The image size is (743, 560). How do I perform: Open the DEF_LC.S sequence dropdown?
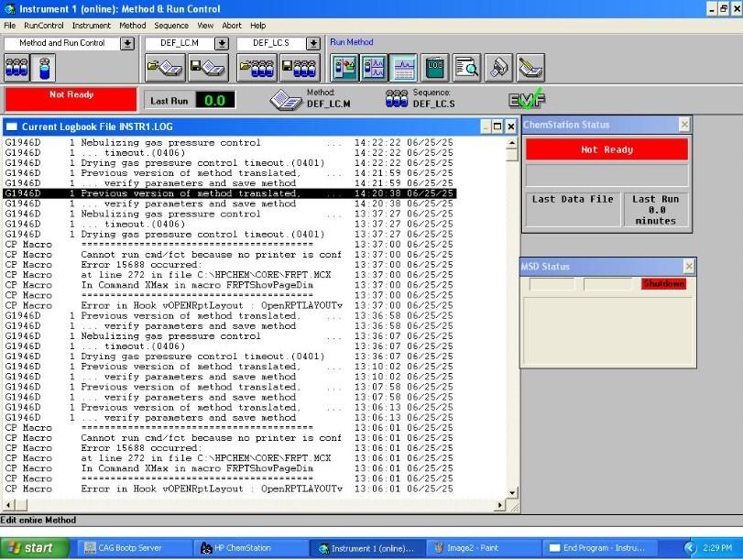coord(314,43)
